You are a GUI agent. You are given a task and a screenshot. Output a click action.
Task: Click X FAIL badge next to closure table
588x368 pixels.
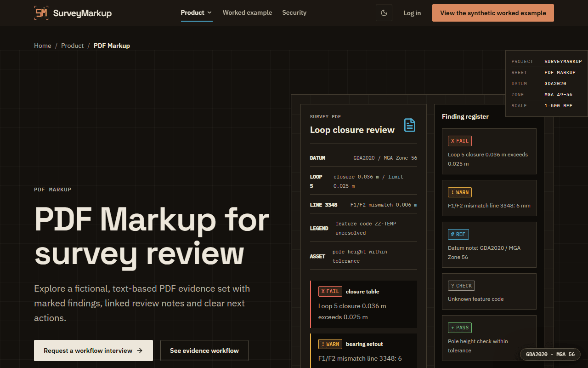pyautogui.click(x=330, y=291)
